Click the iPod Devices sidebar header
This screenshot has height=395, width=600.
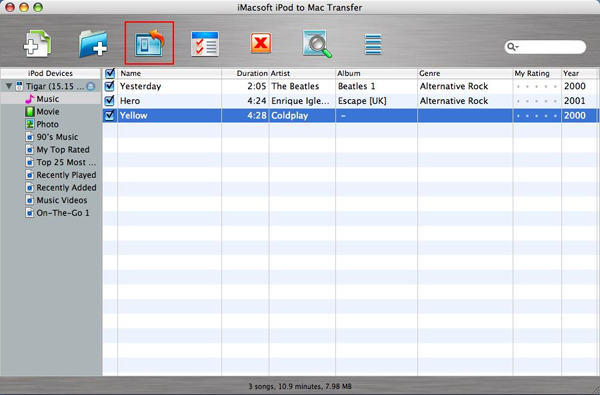point(51,73)
